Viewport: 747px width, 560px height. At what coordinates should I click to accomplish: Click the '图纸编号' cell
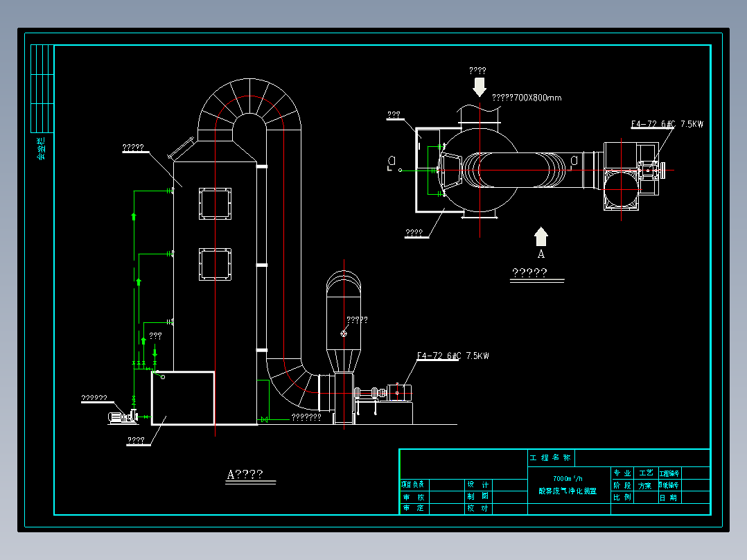click(669, 485)
